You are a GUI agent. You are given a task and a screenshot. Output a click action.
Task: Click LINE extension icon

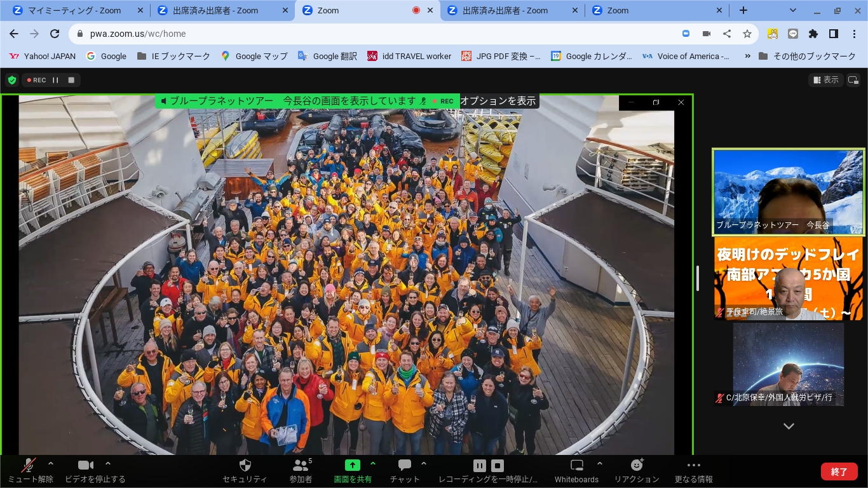[793, 34]
